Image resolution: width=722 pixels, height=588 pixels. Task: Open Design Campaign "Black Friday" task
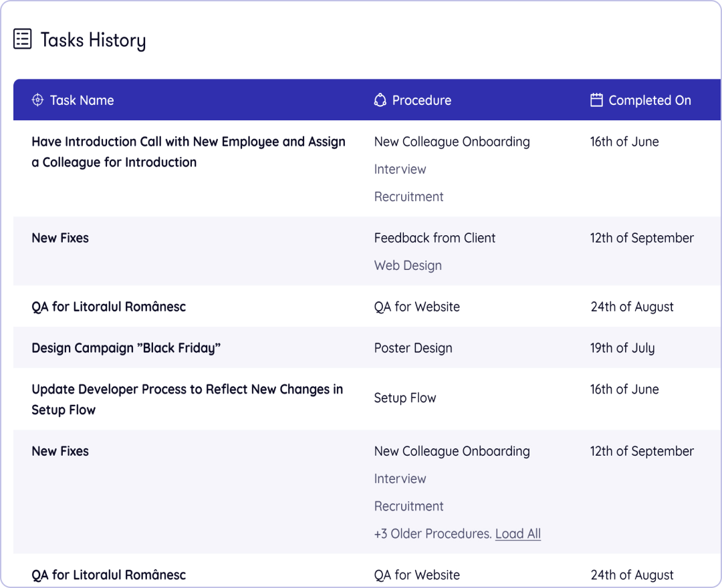click(x=126, y=348)
